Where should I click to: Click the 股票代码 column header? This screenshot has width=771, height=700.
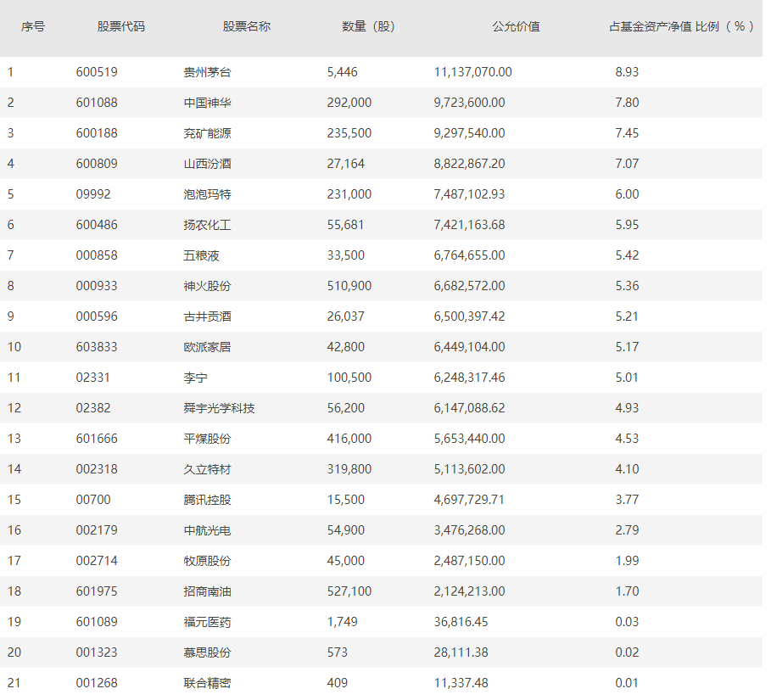(121, 26)
